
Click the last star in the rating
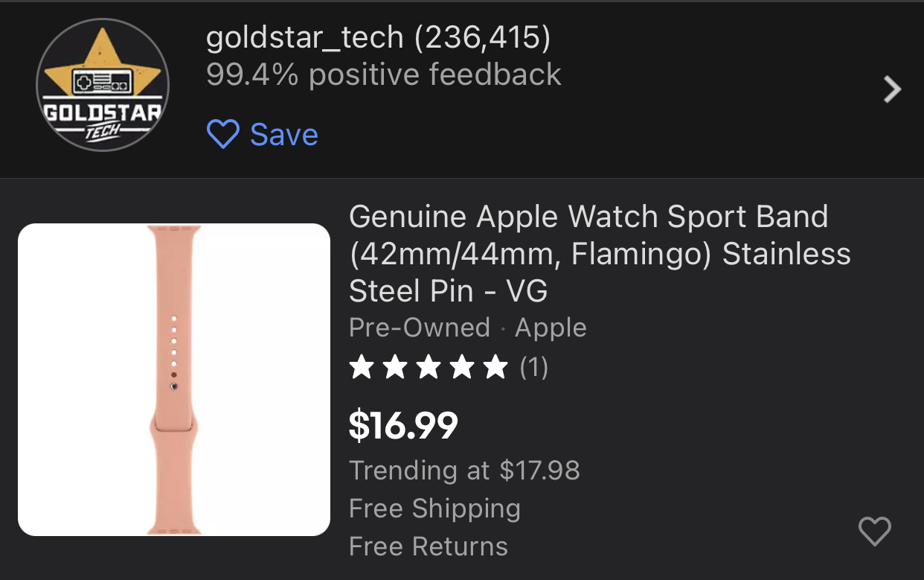[495, 367]
